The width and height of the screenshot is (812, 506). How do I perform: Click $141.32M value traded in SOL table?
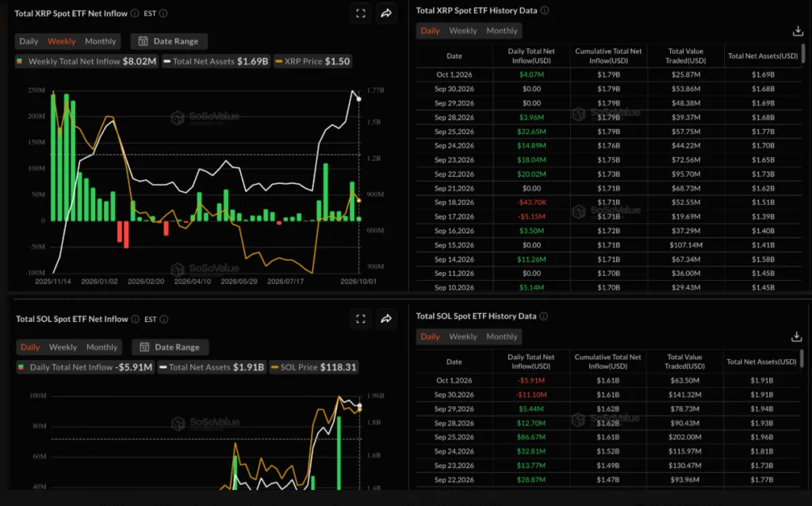(684, 395)
